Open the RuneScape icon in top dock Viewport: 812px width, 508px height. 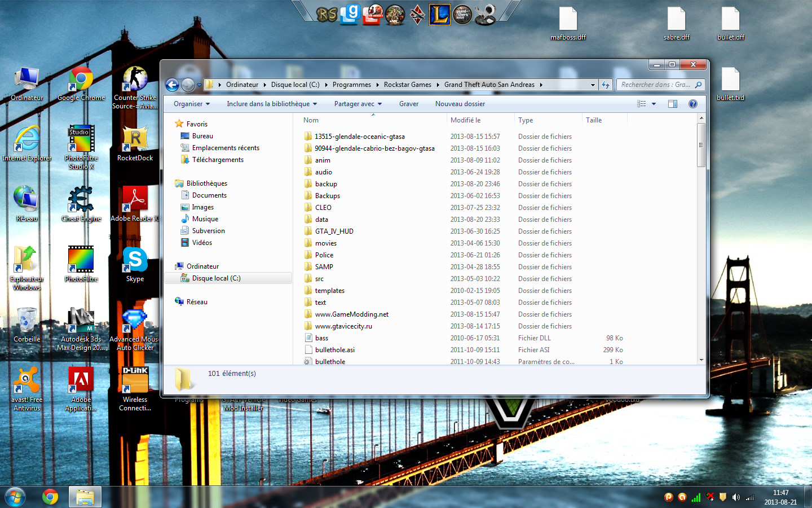click(x=326, y=14)
